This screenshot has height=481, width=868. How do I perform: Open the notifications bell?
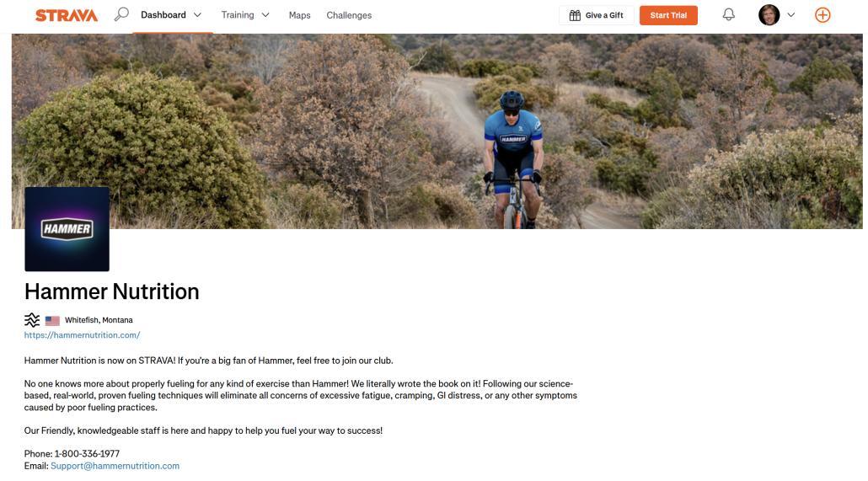(x=728, y=14)
